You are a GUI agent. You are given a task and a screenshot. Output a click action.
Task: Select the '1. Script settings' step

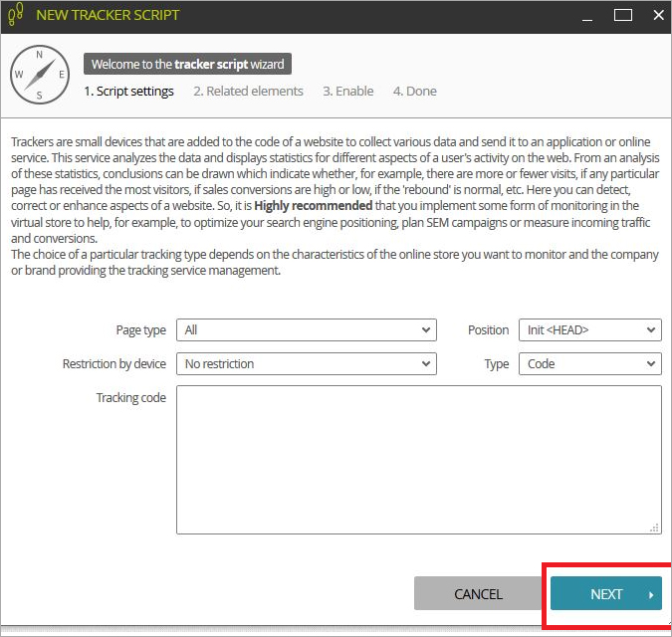click(x=128, y=92)
